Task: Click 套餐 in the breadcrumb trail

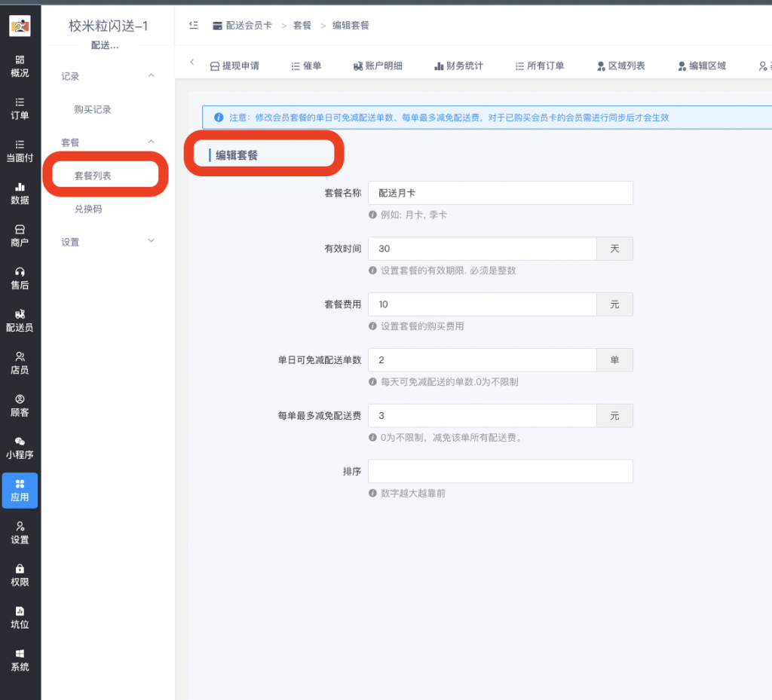Action: (x=302, y=25)
